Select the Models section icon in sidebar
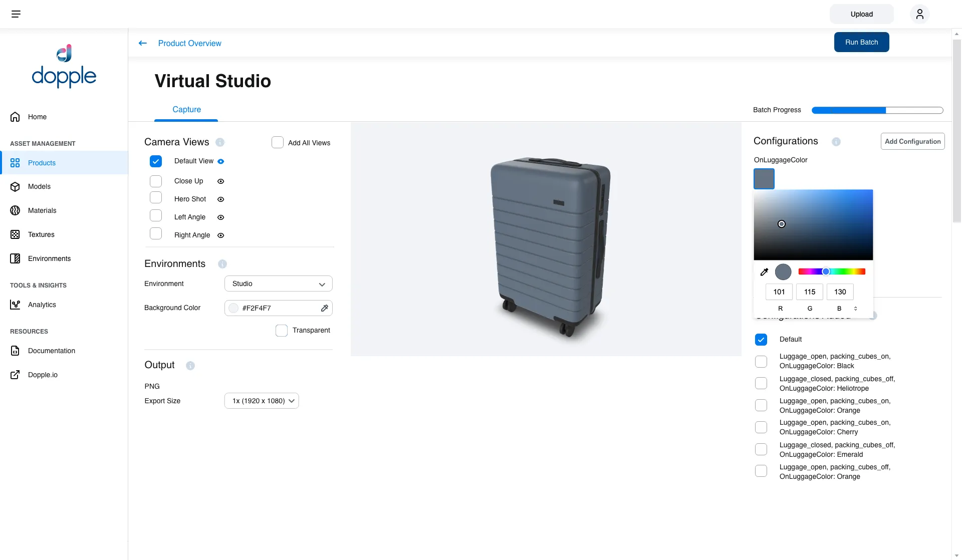Image resolution: width=962 pixels, height=560 pixels. (x=16, y=186)
